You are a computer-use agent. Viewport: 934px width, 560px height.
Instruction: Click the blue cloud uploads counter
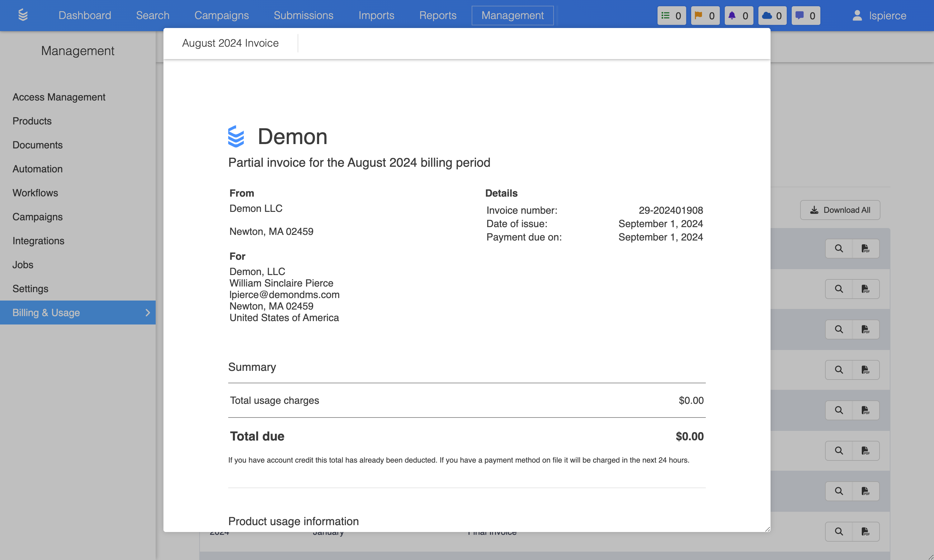[x=772, y=16]
